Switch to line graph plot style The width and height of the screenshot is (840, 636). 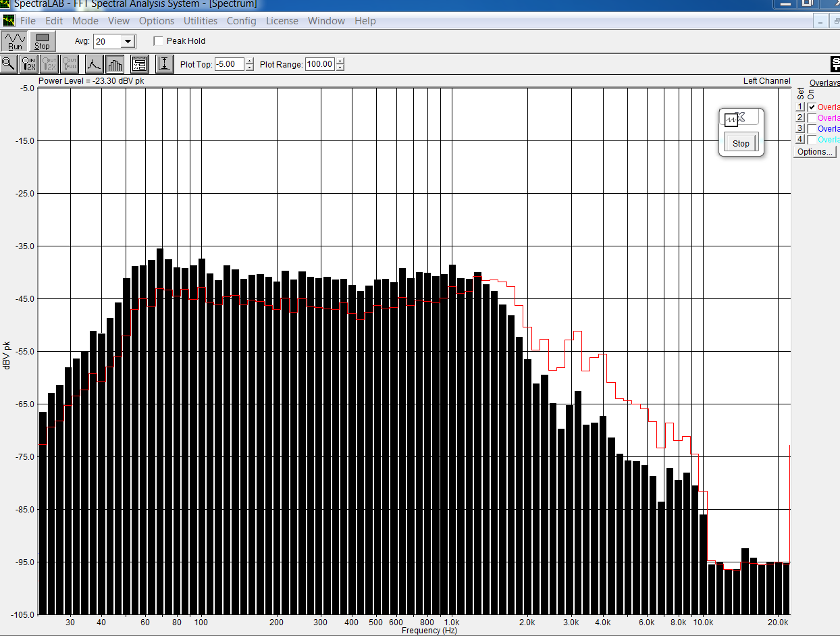coord(94,64)
